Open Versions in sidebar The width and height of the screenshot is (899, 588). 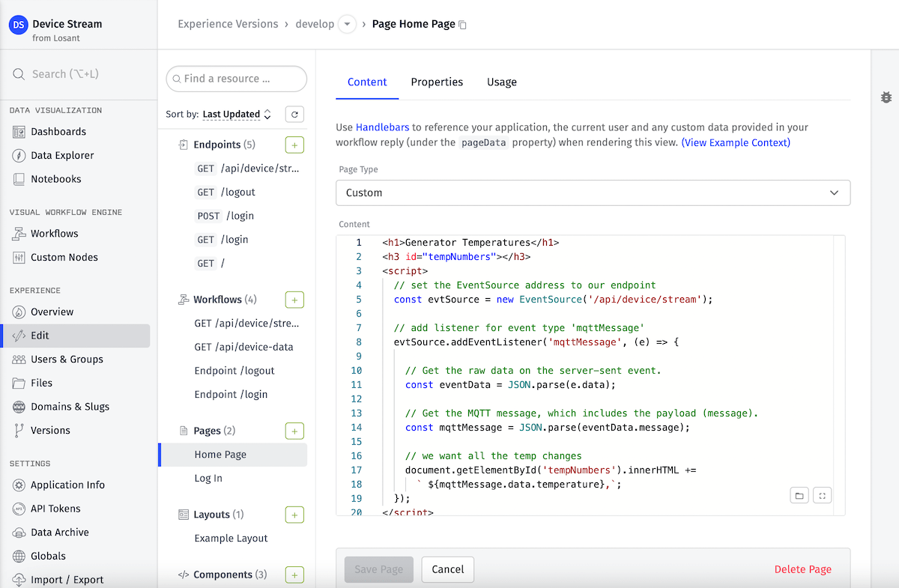pyautogui.click(x=50, y=431)
